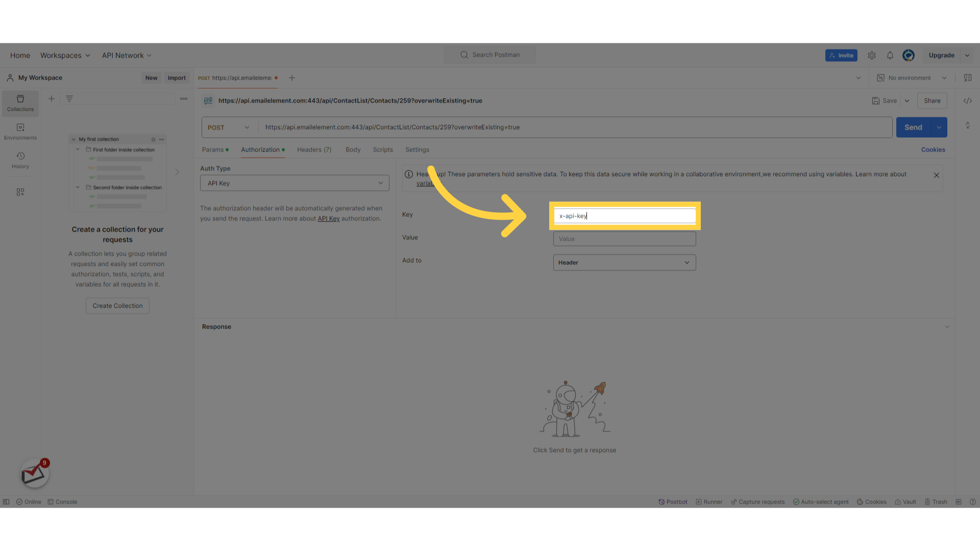Select the Authorization tab
Screen dimensions: 980x551
263,150
